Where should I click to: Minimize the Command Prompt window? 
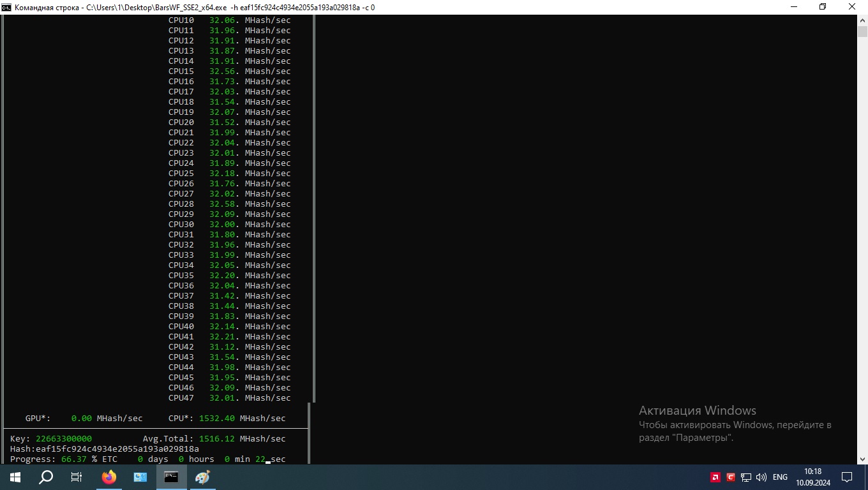click(x=793, y=7)
